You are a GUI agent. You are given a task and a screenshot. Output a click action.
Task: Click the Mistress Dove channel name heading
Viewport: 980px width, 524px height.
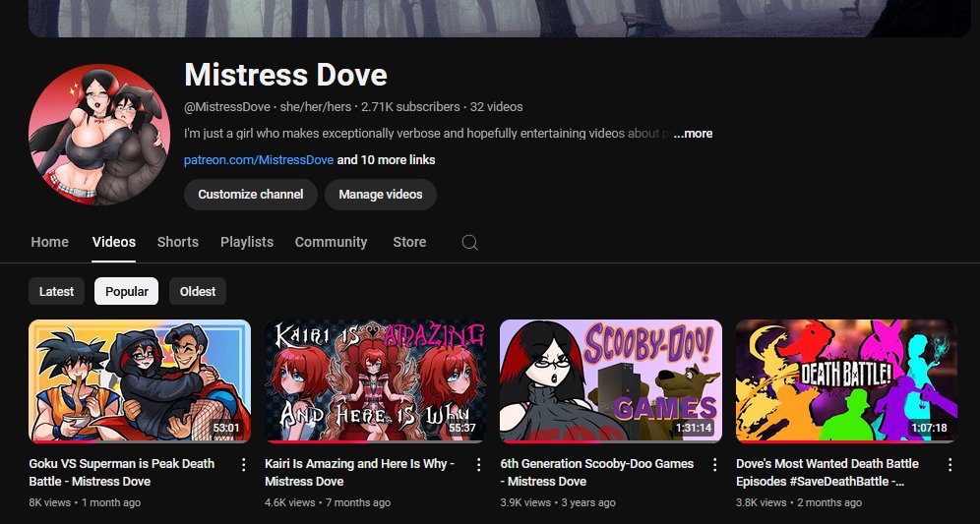coord(285,75)
